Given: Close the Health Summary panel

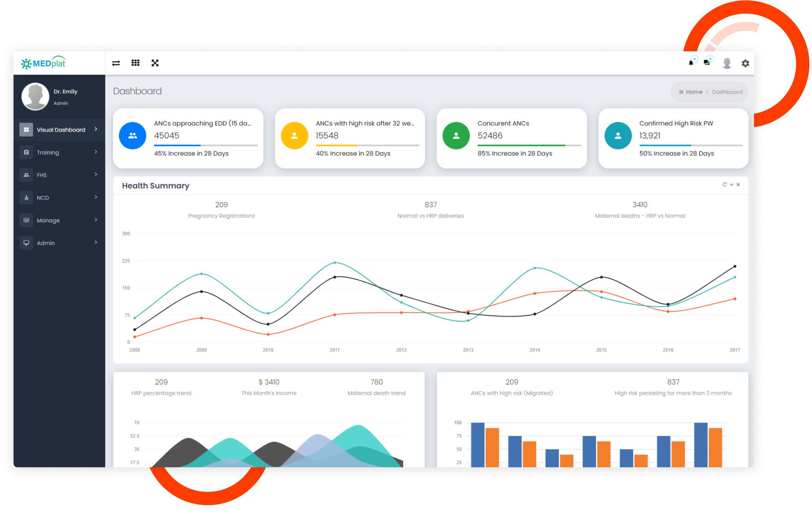Looking at the screenshot, I should click(x=738, y=185).
